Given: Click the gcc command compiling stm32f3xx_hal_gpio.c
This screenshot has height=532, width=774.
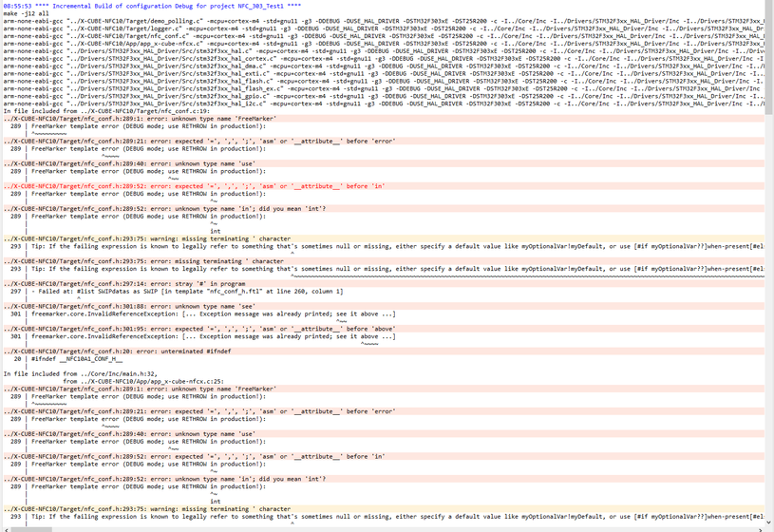Looking at the screenshot, I should click(384, 96).
